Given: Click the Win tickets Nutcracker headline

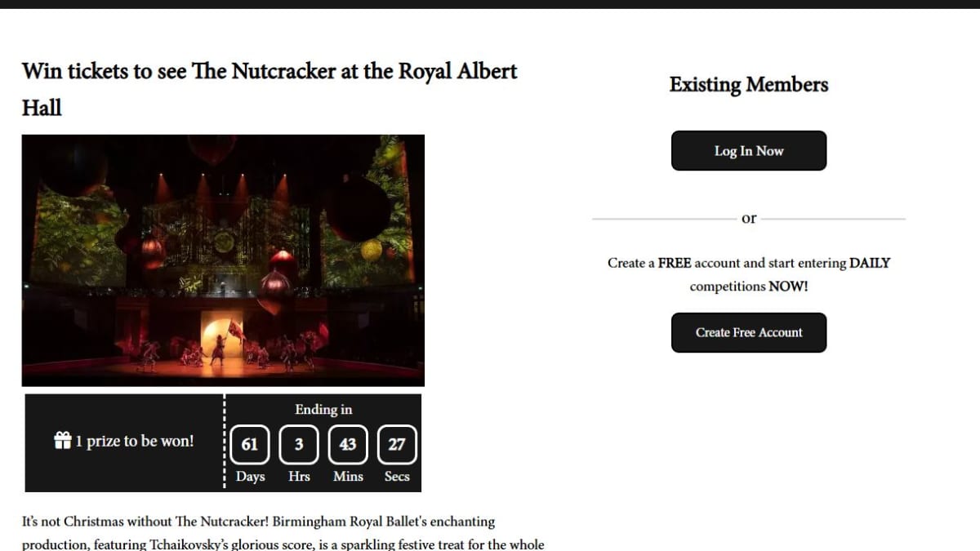Looking at the screenshot, I should tap(269, 89).
